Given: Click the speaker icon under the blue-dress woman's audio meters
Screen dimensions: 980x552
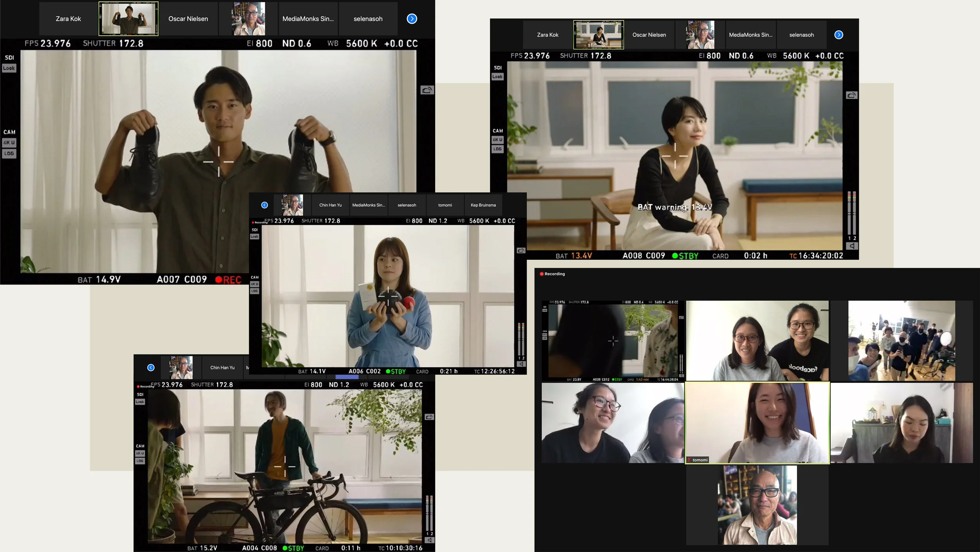Looking at the screenshot, I should point(521,364).
